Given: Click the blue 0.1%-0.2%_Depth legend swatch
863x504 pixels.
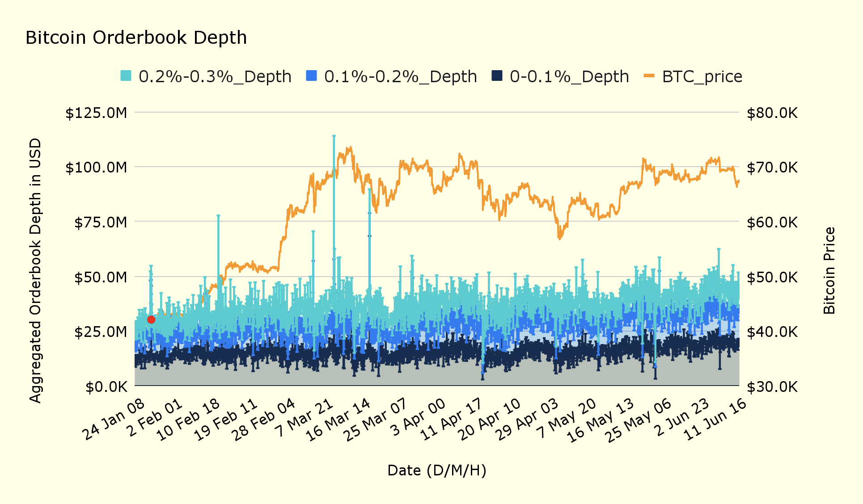Looking at the screenshot, I should pyautogui.click(x=311, y=76).
